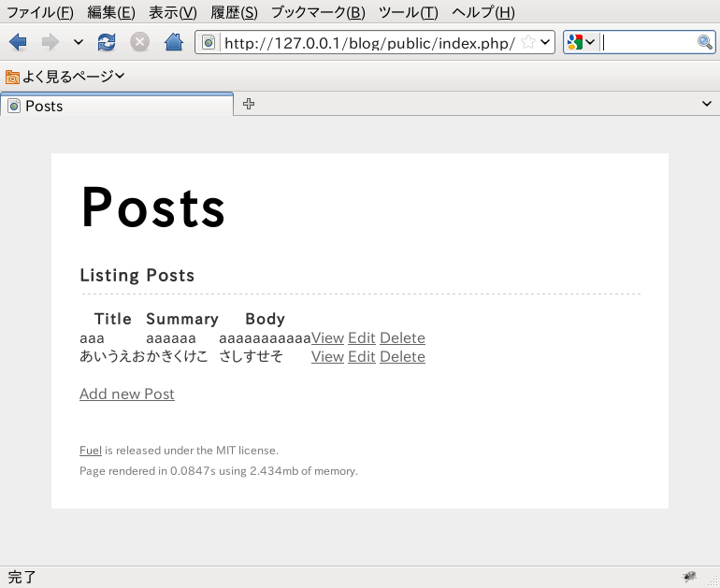
Task: Open the ツール(T) menu
Action: pos(409,12)
